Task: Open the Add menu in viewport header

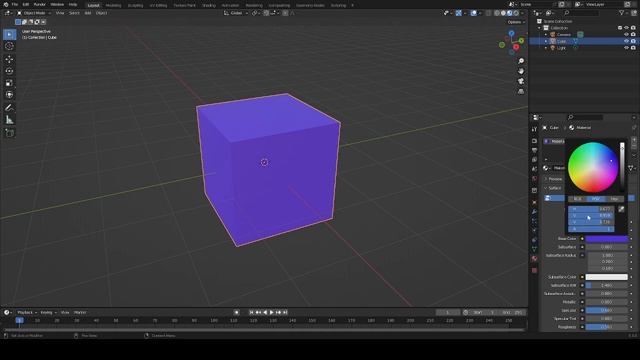Action: coord(88,13)
